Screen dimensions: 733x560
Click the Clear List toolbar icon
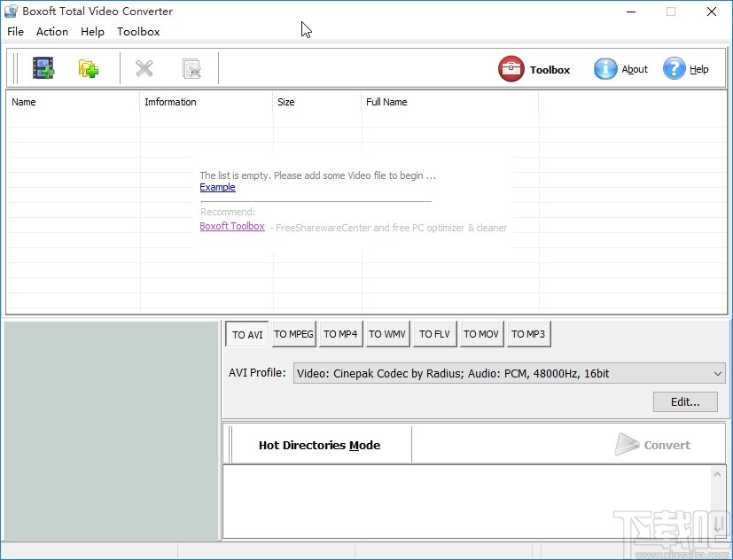[190, 67]
